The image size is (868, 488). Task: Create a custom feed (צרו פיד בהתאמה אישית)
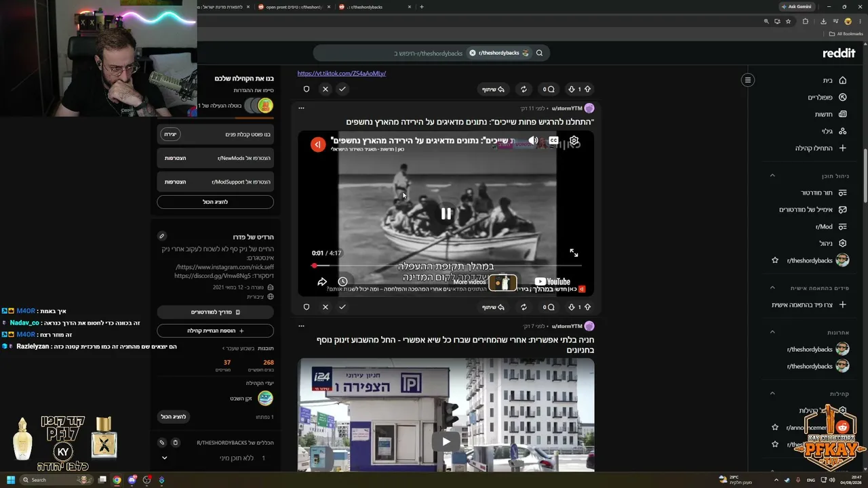click(x=809, y=305)
